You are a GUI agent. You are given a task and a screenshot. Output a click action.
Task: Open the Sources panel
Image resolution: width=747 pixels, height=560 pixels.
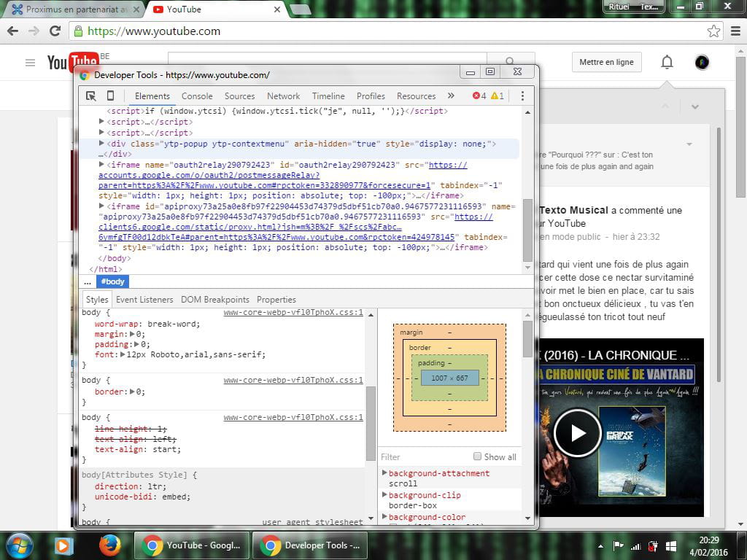pyautogui.click(x=239, y=96)
